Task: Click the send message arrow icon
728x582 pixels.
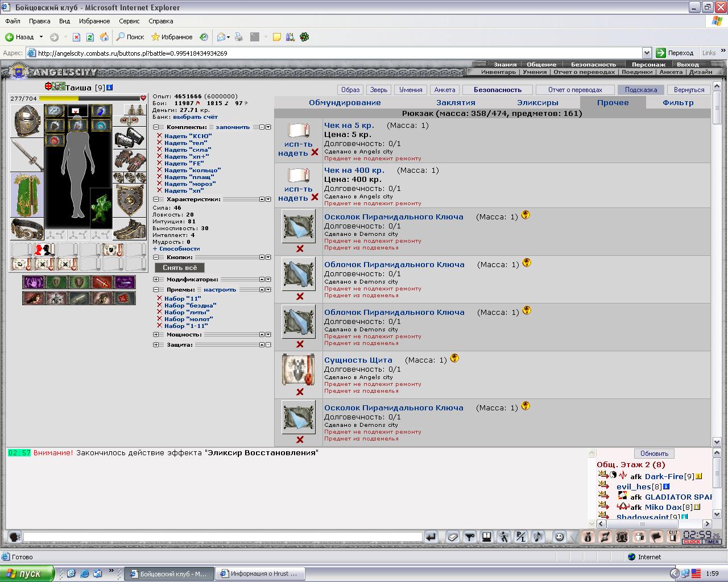Action: click(431, 537)
